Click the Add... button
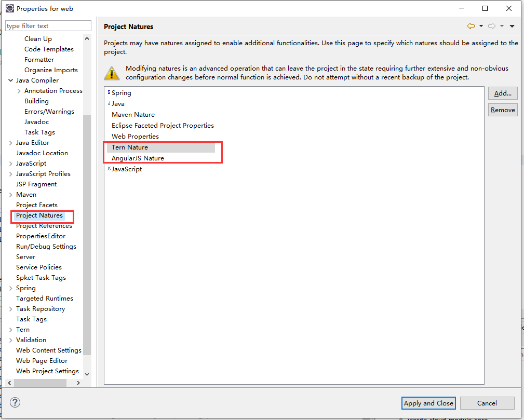This screenshot has height=420, width=524. [x=503, y=93]
